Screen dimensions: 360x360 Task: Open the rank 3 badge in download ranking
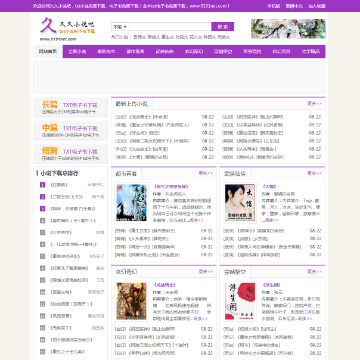pos(42,209)
